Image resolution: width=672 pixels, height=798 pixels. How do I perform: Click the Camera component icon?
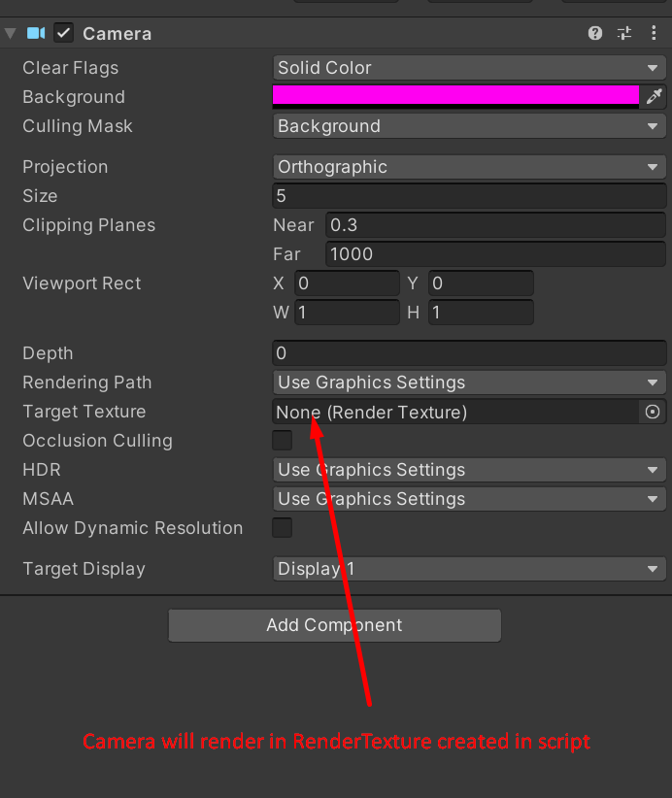37,34
